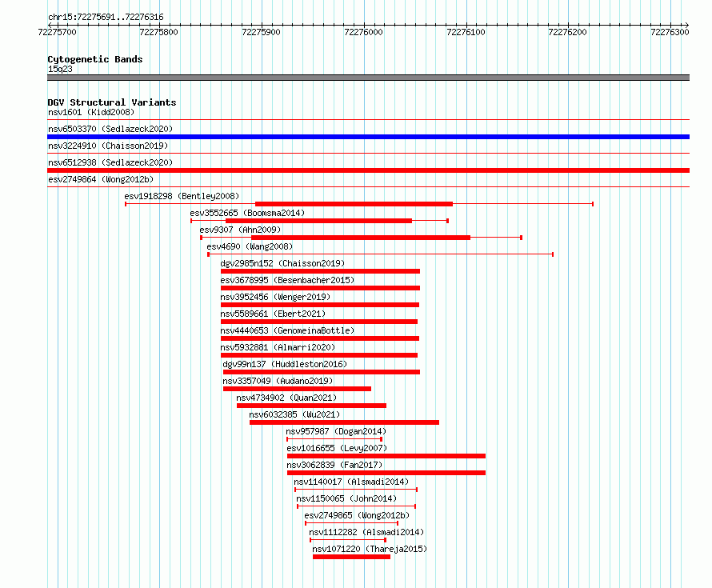
Task: Select the red bar under esv1016655 (Levy2007)
Action: (386, 456)
